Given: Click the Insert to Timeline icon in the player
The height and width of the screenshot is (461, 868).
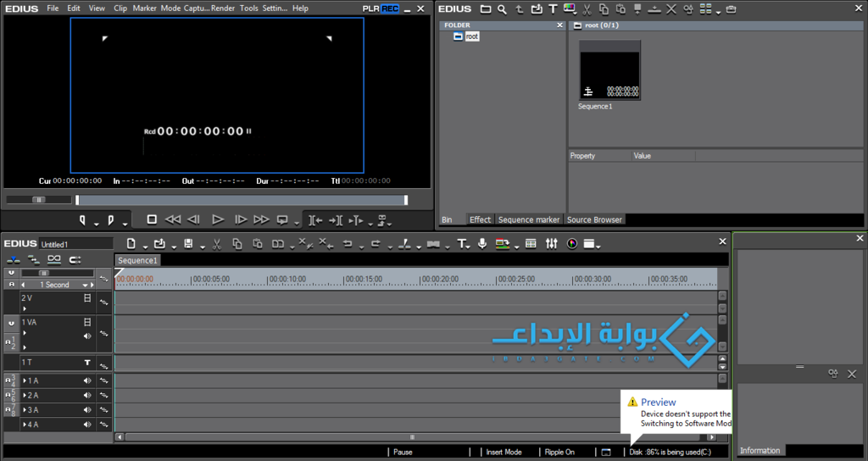Looking at the screenshot, I should [315, 220].
